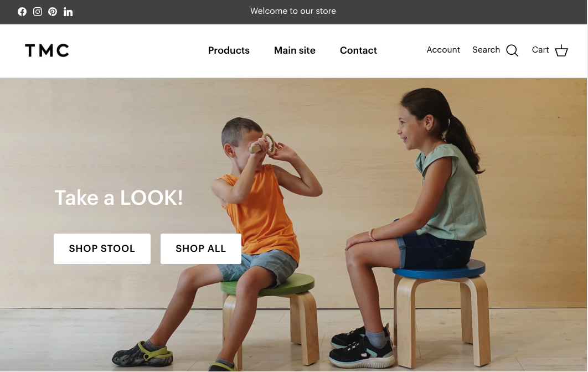This screenshot has width=588, height=372.
Task: Open the Facebook social icon
Action: [22, 12]
